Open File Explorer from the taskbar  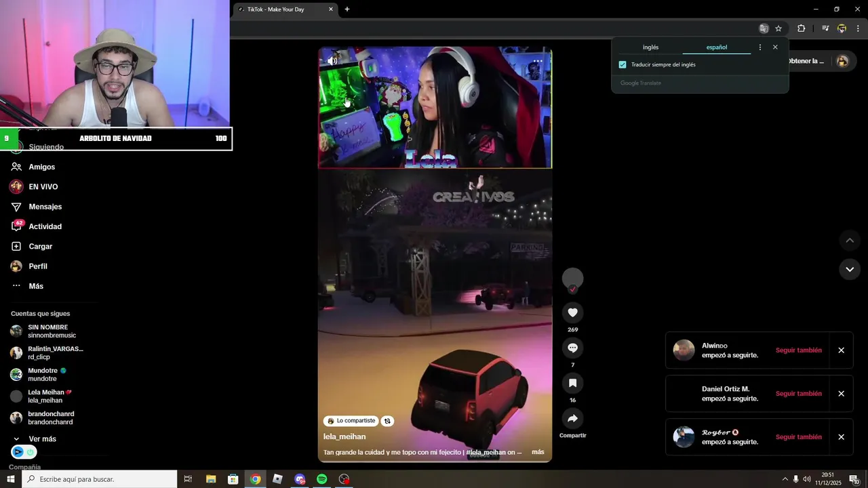[211, 479]
